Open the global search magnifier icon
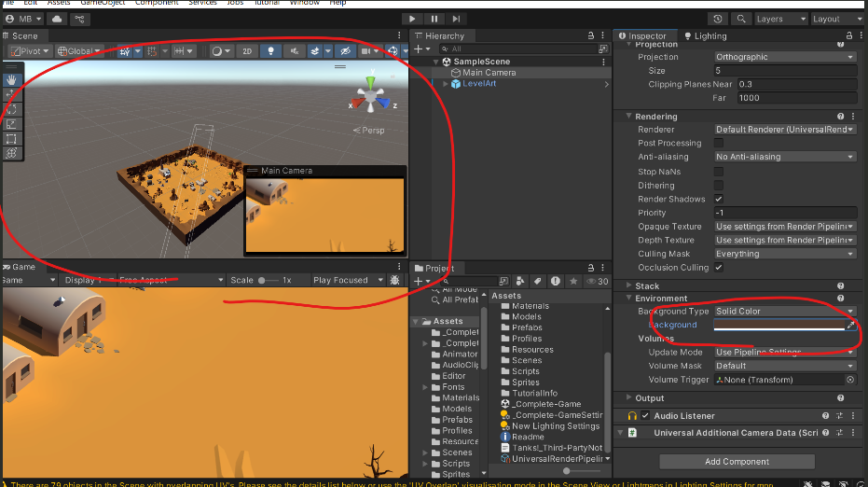868x487 pixels. pyautogui.click(x=740, y=19)
